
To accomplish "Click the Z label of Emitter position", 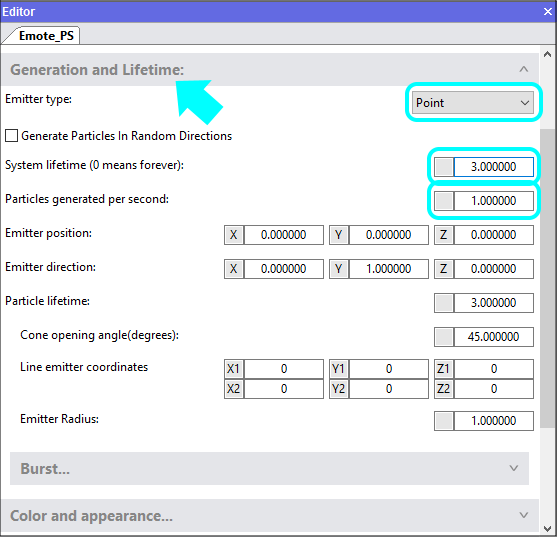I will click(x=443, y=235).
